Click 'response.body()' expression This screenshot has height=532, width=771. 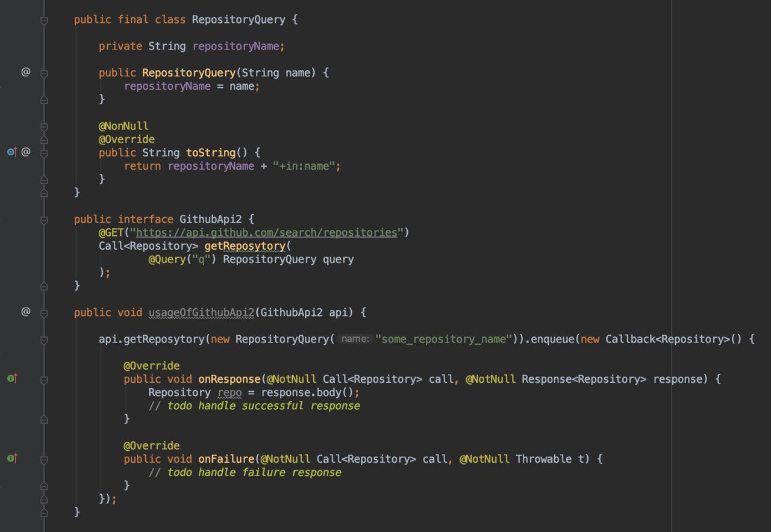pyautogui.click(x=307, y=392)
